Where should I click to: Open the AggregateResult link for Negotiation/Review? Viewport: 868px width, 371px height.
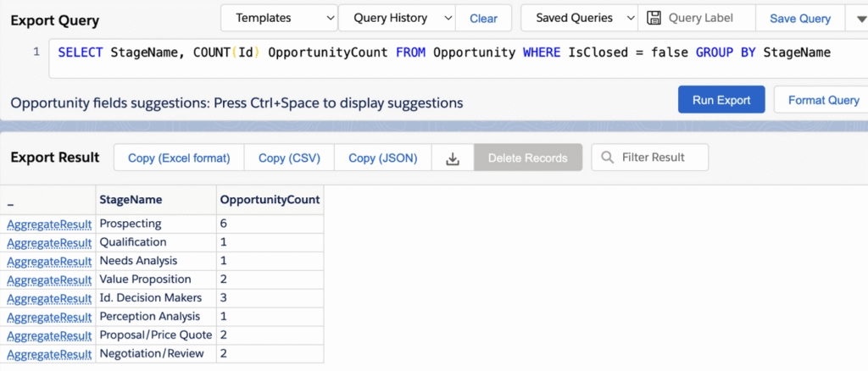49,354
